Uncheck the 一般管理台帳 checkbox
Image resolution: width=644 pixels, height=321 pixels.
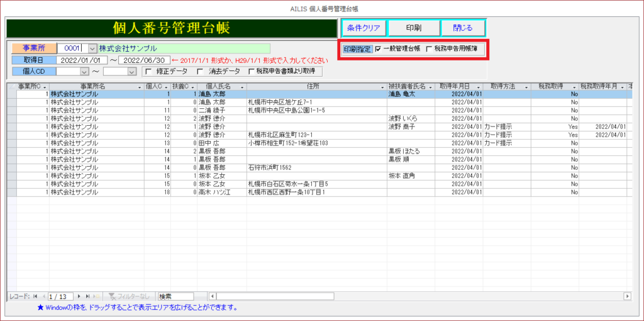tap(377, 49)
